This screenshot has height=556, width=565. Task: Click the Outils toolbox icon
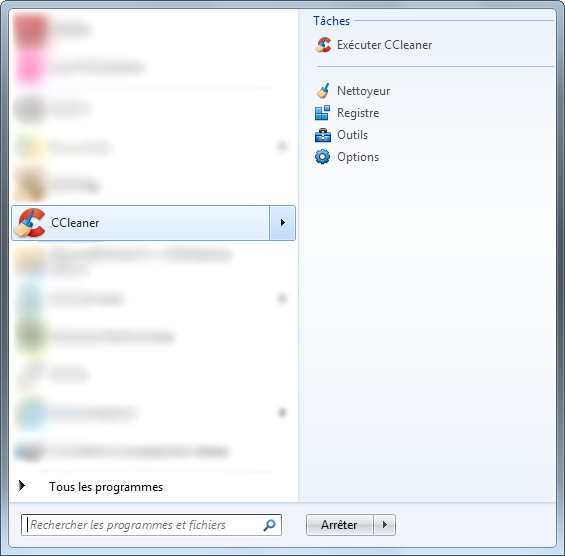pos(322,135)
